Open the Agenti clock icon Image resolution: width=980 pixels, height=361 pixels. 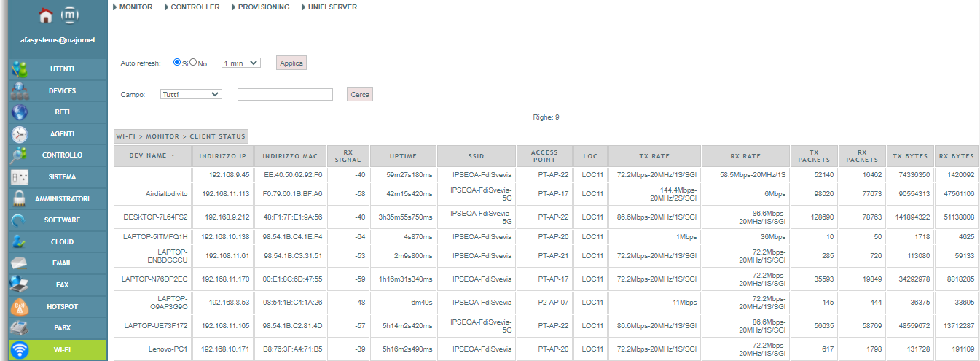[x=20, y=134]
